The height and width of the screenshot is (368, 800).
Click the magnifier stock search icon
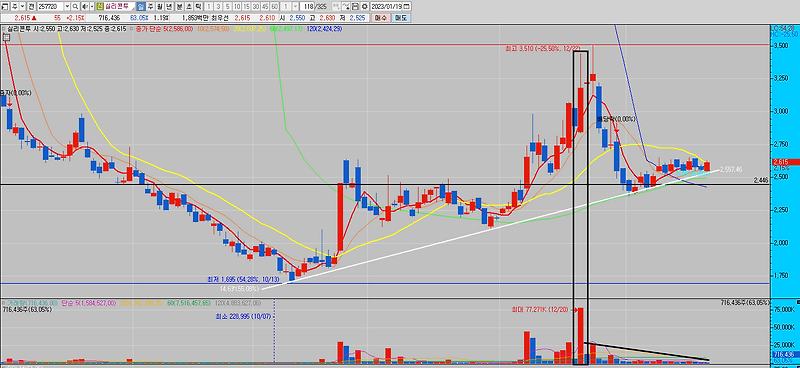(75, 6)
